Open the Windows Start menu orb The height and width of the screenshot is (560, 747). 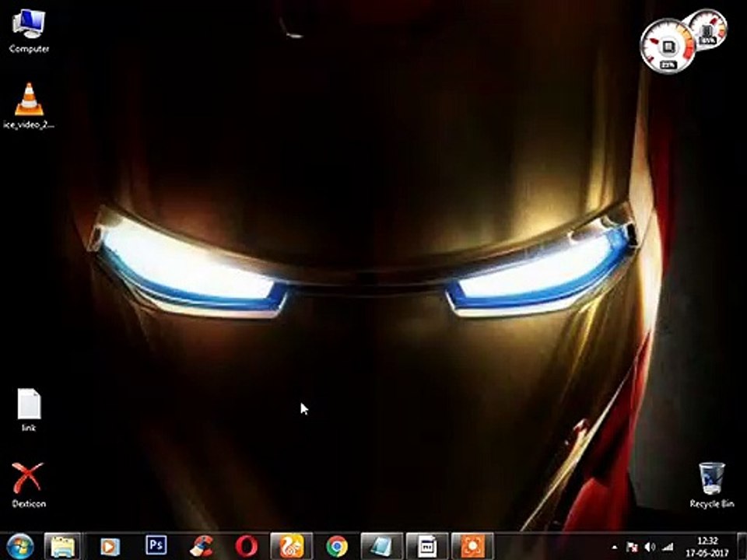(20, 546)
